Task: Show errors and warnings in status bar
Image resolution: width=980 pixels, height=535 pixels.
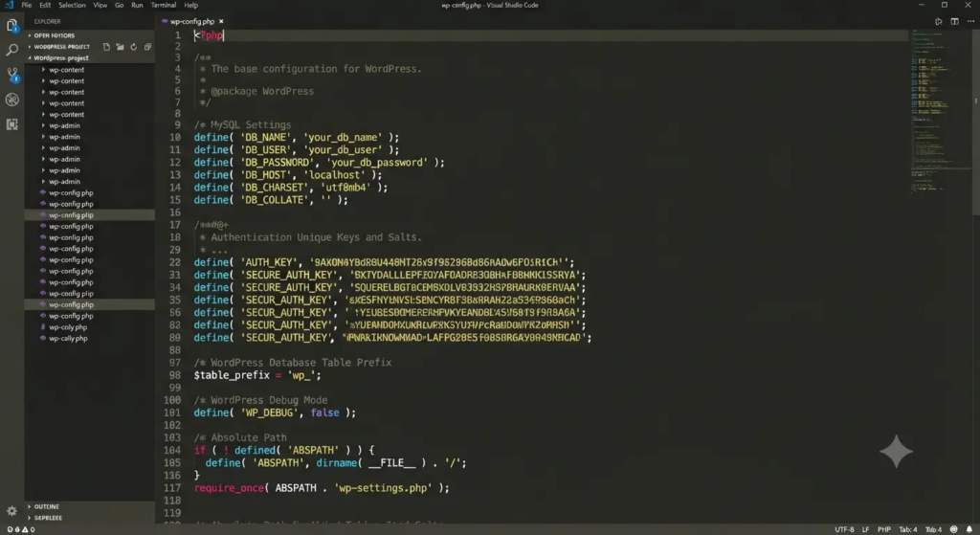Action: click(21, 529)
